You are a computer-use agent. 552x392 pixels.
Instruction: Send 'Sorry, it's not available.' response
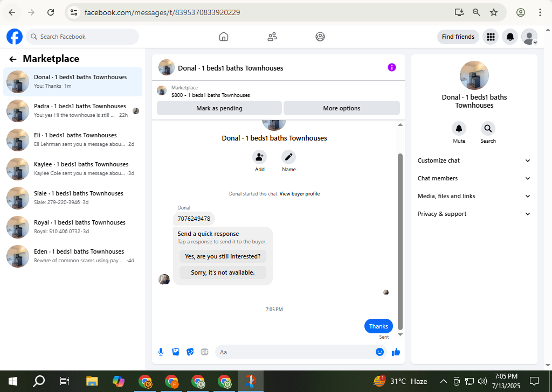click(x=223, y=272)
